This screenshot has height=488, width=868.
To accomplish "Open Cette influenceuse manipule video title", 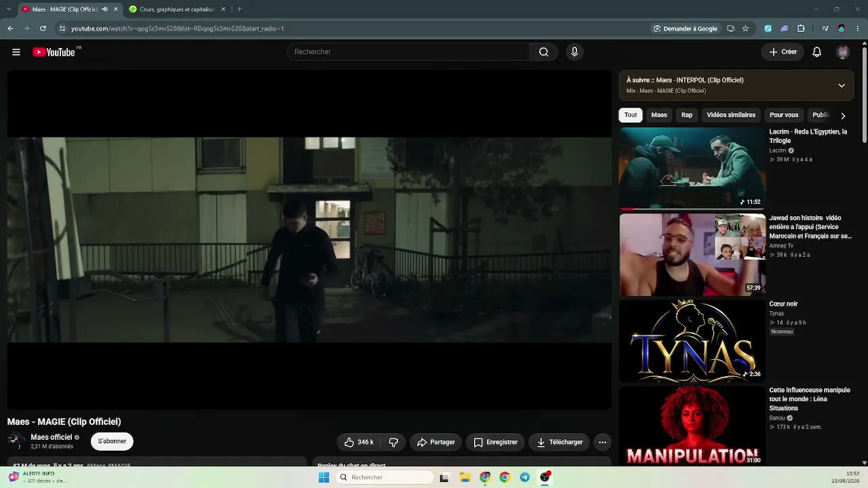I will [x=810, y=399].
